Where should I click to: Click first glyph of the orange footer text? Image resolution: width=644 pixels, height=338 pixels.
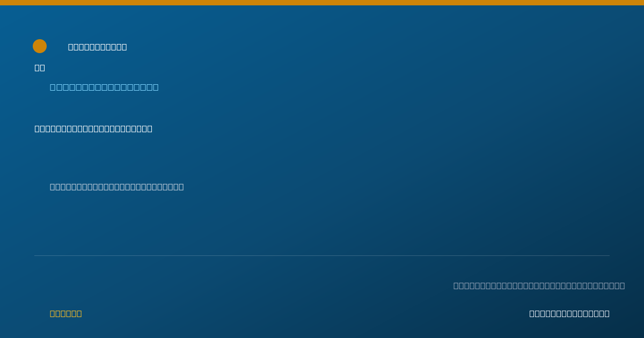point(53,313)
